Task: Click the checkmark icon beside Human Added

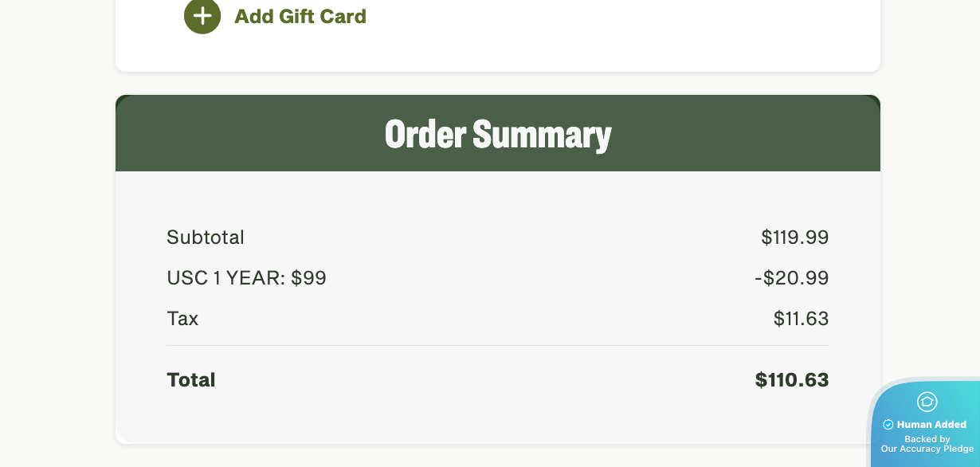Action: pos(888,425)
